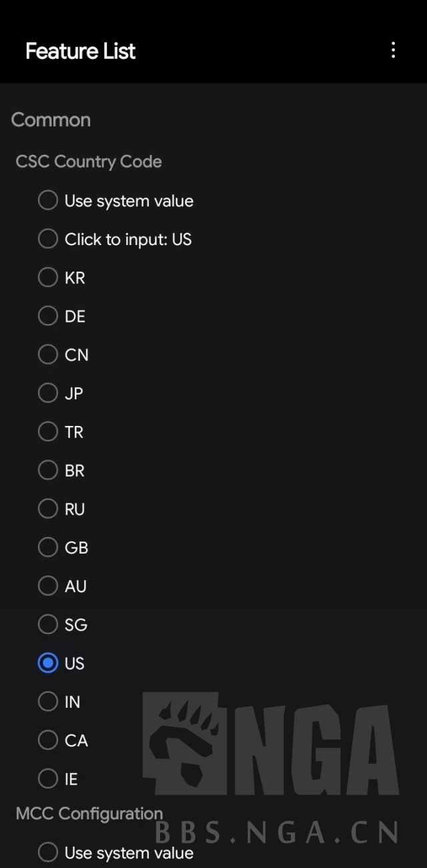Select the KR country code
The image size is (427, 868).
click(48, 277)
